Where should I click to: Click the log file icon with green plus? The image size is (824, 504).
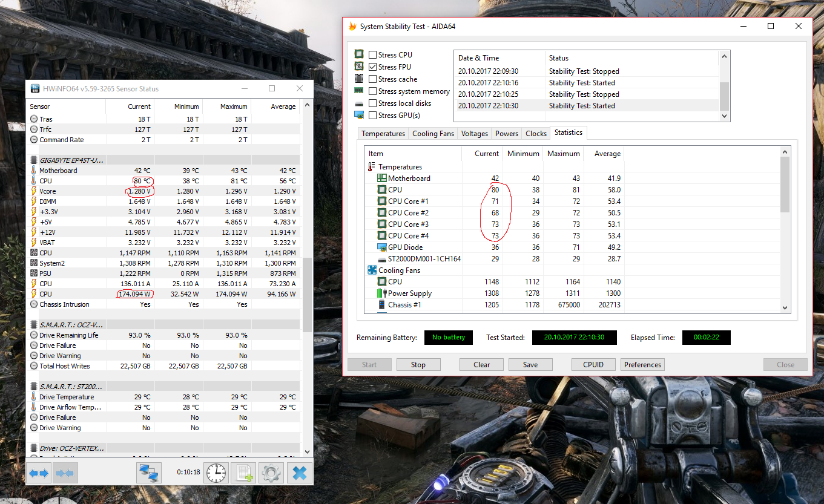(244, 473)
